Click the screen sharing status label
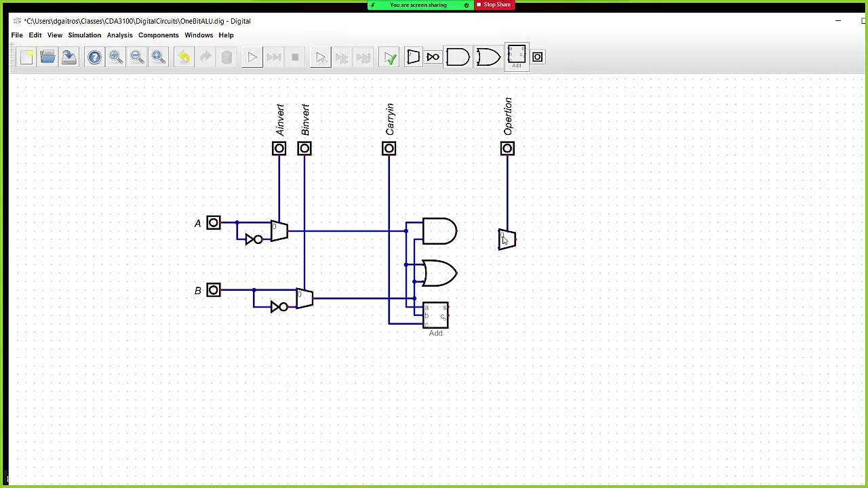 (x=418, y=5)
